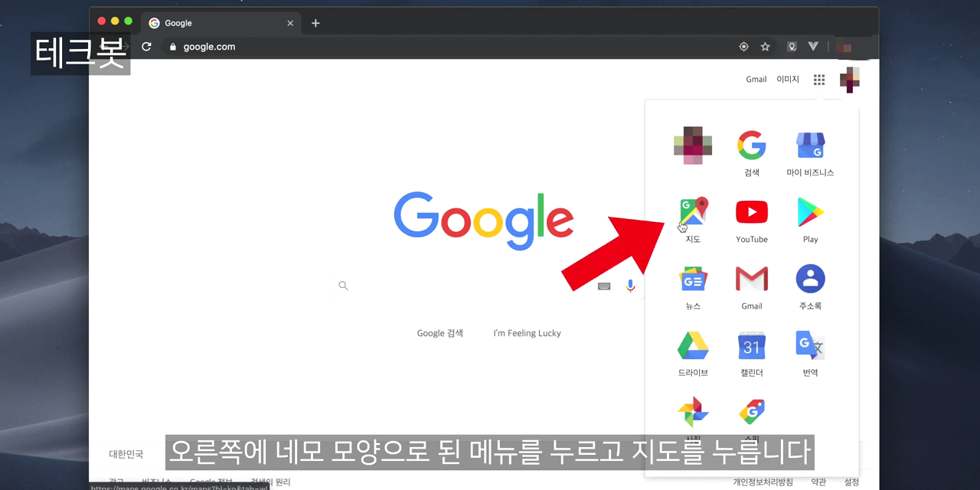
Task: Click the site lock icon in the address bar
Action: [172, 47]
